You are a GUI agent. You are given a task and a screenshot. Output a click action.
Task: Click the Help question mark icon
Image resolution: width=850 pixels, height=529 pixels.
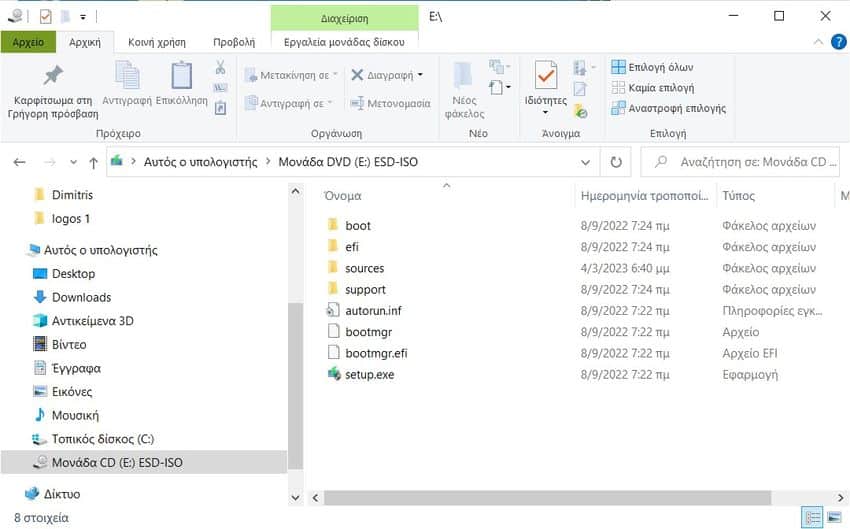click(x=838, y=42)
